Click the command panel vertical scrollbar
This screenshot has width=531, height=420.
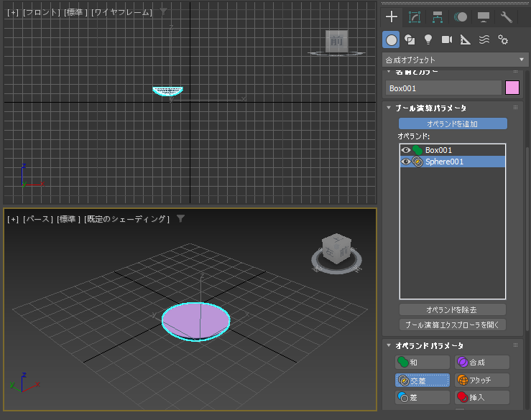pyautogui.click(x=527, y=238)
